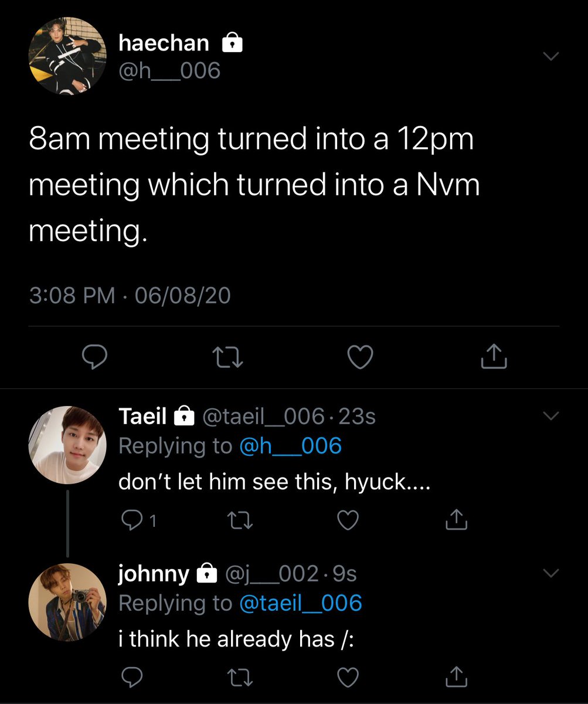Screen dimensions: 588x704
Task: Open chevron menu on Taeil's reply
Action: pyautogui.click(x=551, y=415)
